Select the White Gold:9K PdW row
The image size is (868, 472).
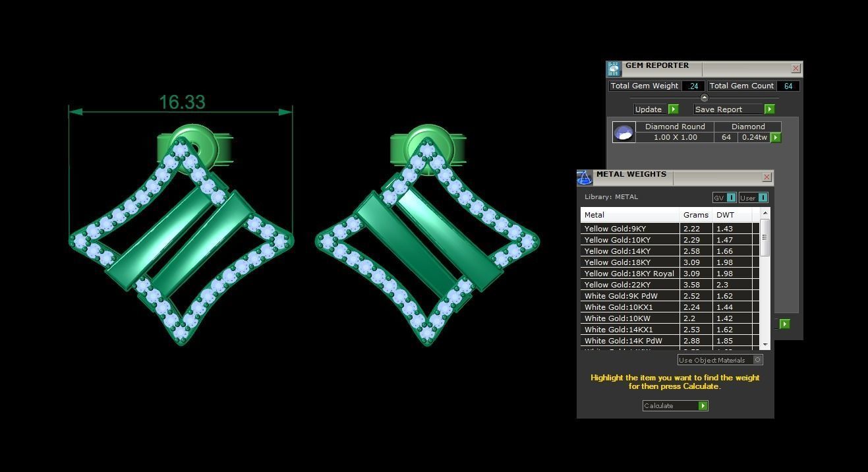click(x=670, y=296)
